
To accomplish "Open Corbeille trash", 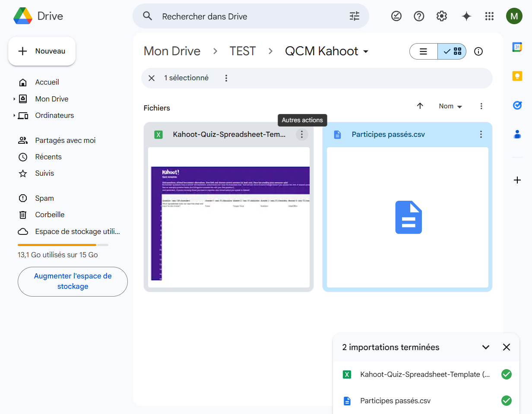I will point(50,215).
